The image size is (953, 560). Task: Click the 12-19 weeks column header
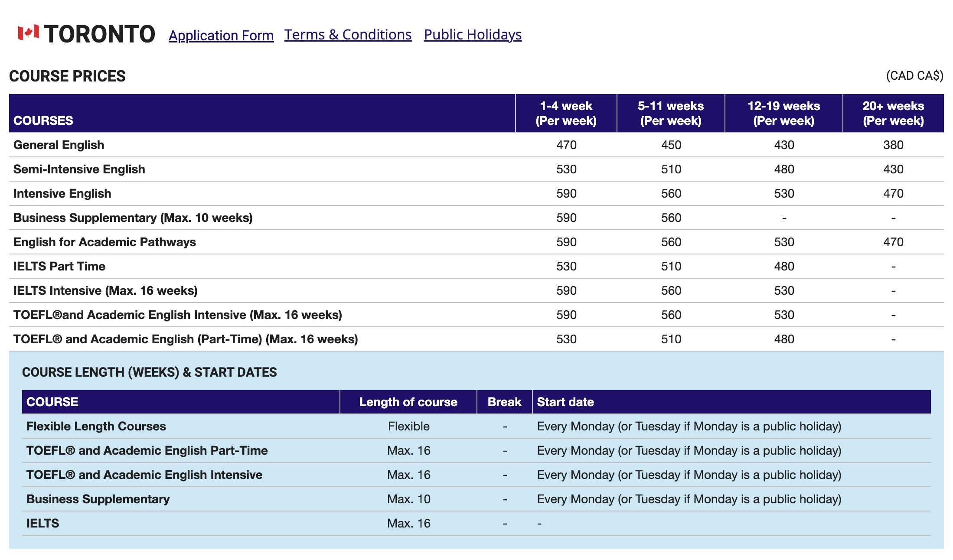(783, 113)
